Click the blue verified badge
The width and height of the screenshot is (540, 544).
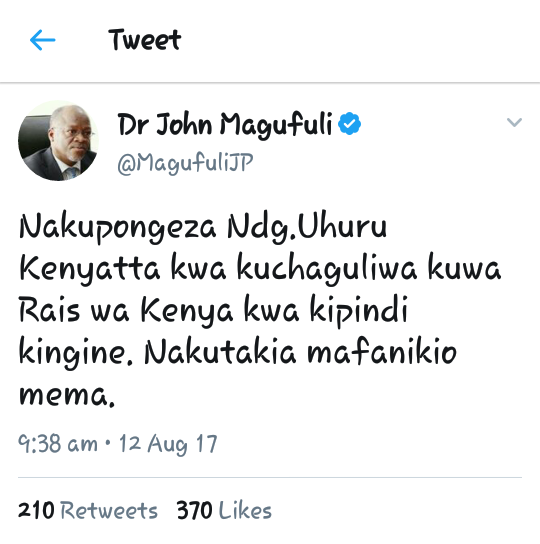pyautogui.click(x=349, y=124)
